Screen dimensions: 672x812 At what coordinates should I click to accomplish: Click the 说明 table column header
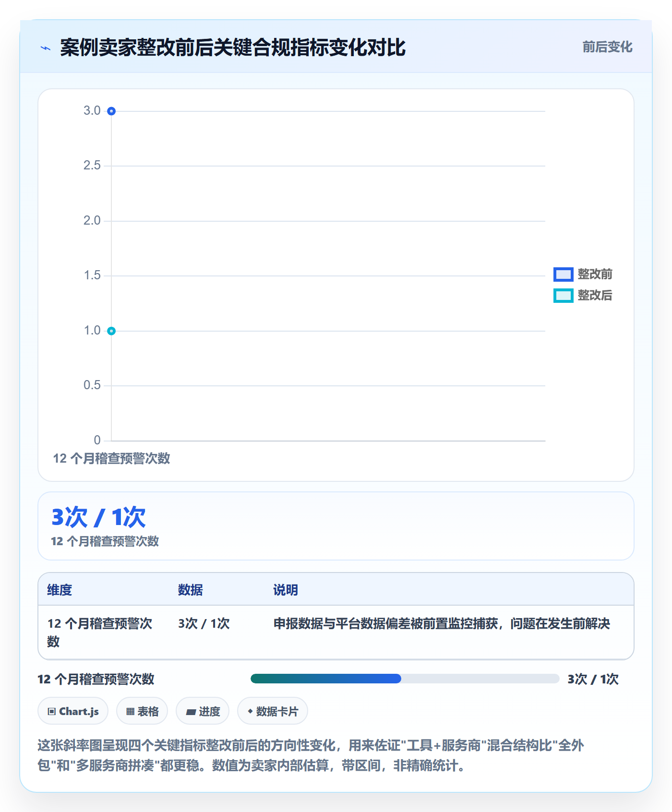[x=286, y=590]
